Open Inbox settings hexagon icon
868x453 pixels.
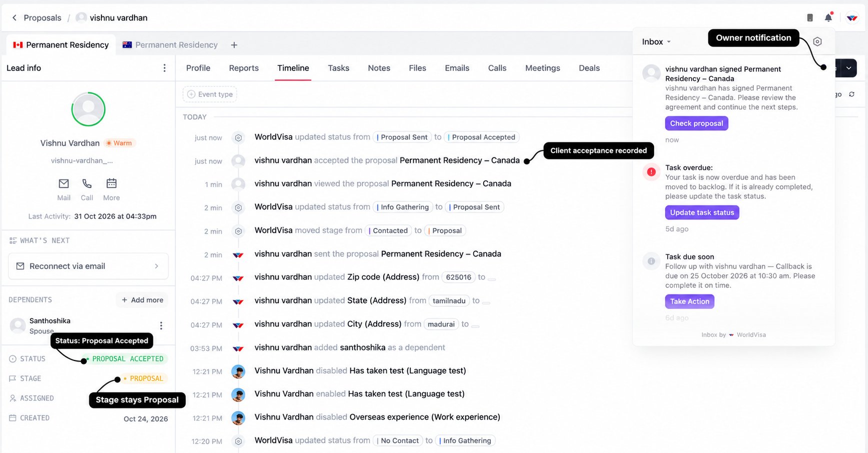818,41
